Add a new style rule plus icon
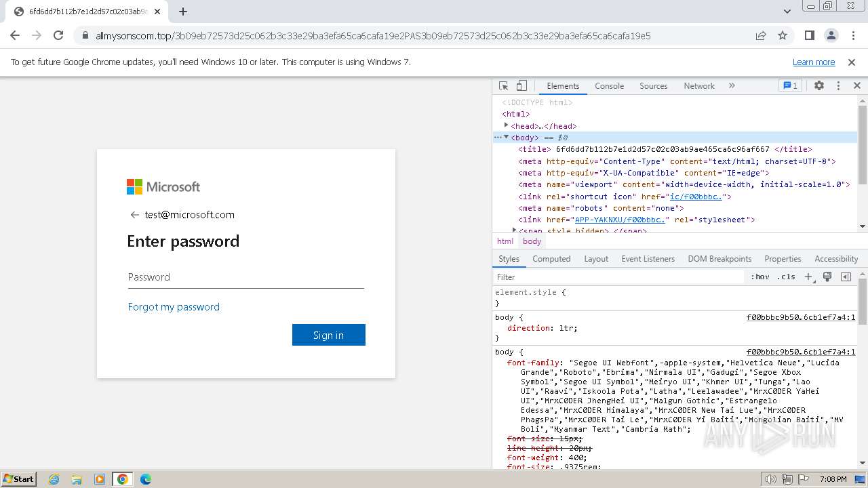 808,277
